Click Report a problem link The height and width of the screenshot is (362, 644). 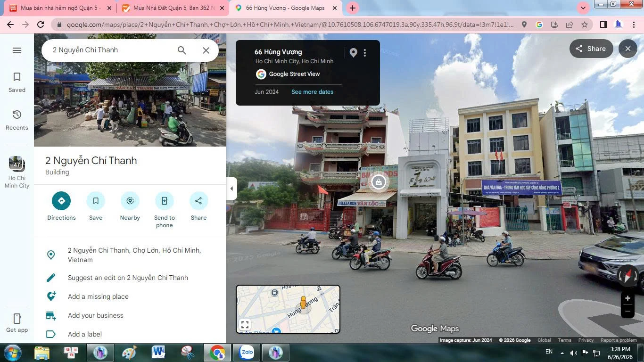click(x=619, y=340)
